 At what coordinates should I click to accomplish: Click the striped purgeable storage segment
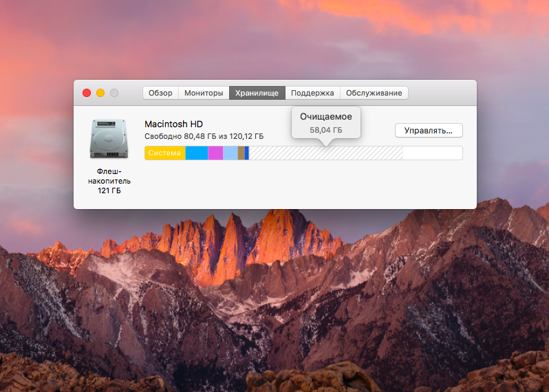[325, 153]
